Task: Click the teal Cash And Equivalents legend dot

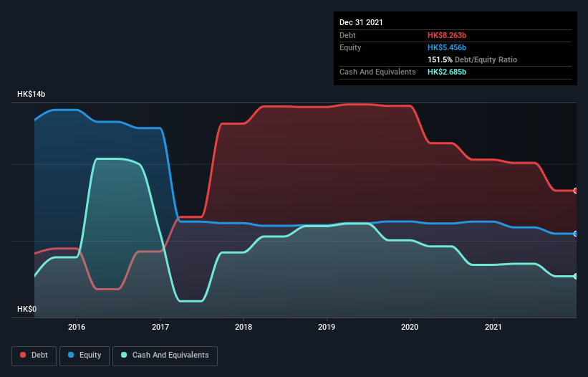Action: (124, 355)
